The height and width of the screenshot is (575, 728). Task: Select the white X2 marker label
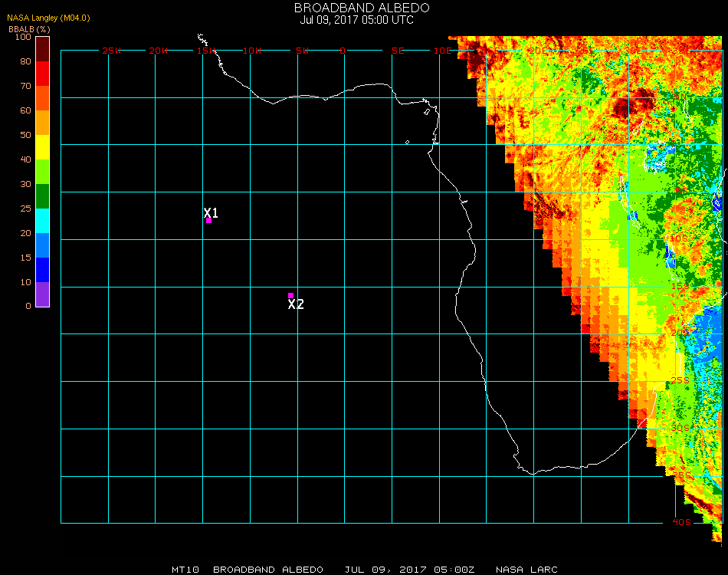point(296,304)
